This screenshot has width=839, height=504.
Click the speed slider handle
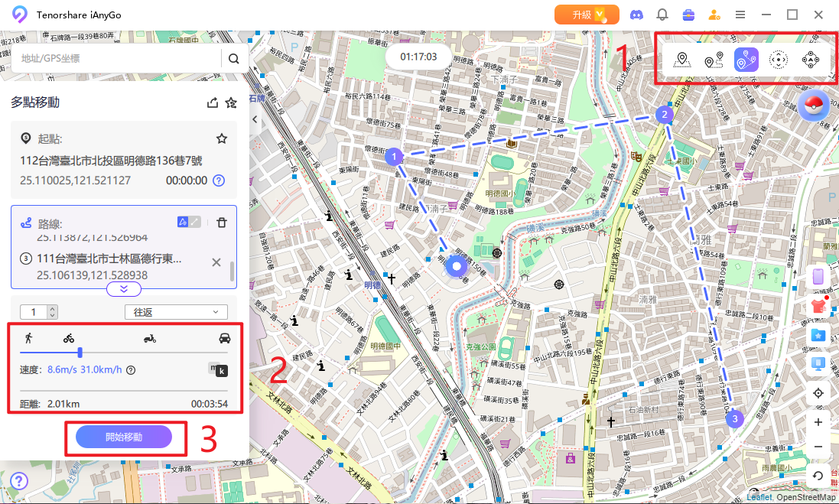(x=80, y=352)
